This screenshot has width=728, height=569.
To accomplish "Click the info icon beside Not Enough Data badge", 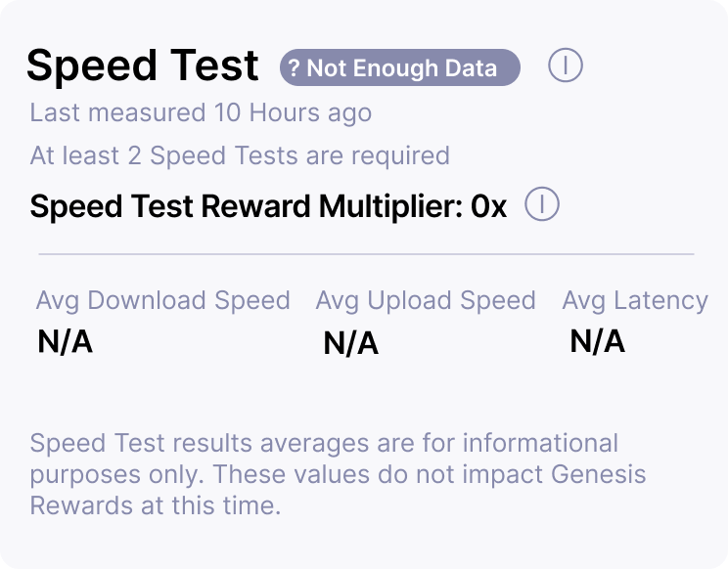I will tap(566, 66).
